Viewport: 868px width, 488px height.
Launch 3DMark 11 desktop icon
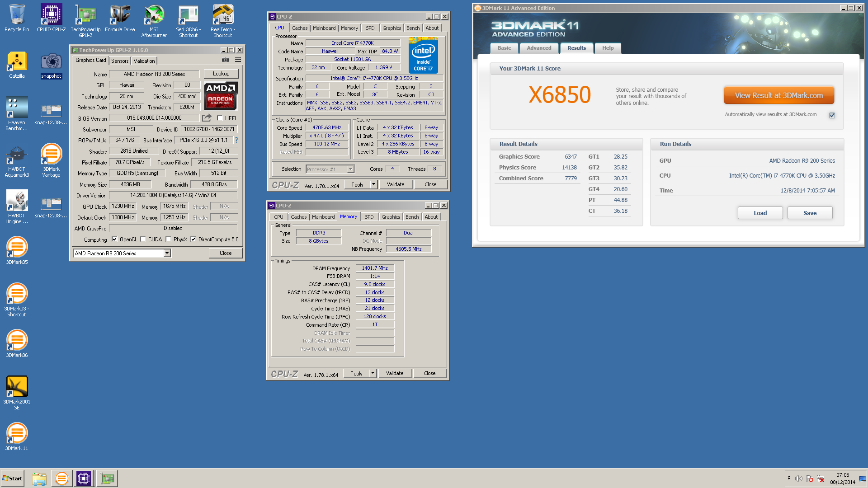17,437
